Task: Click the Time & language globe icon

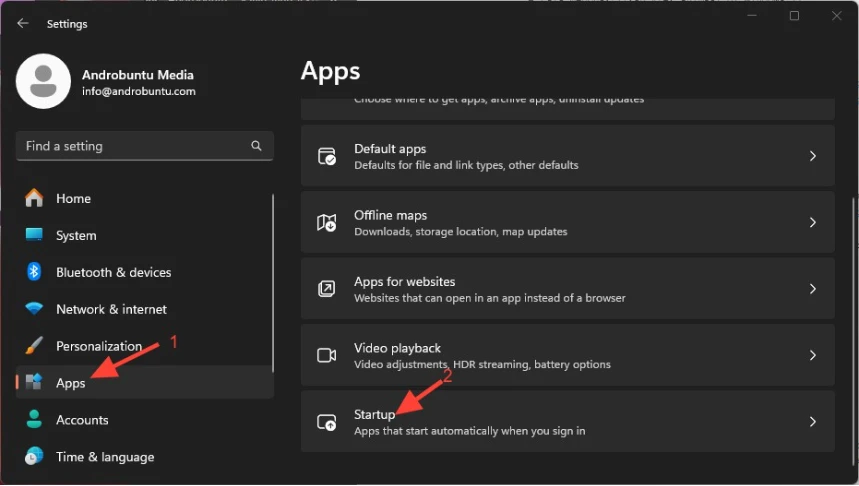Action: (34, 456)
